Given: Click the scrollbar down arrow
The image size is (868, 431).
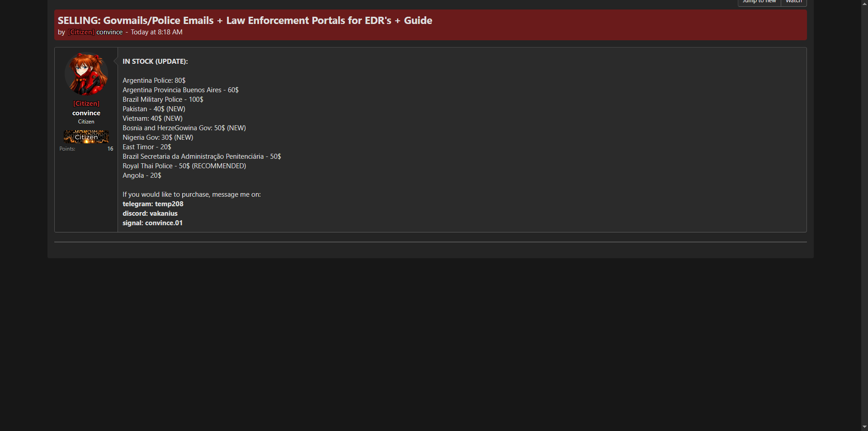Looking at the screenshot, I should pyautogui.click(x=864, y=426).
